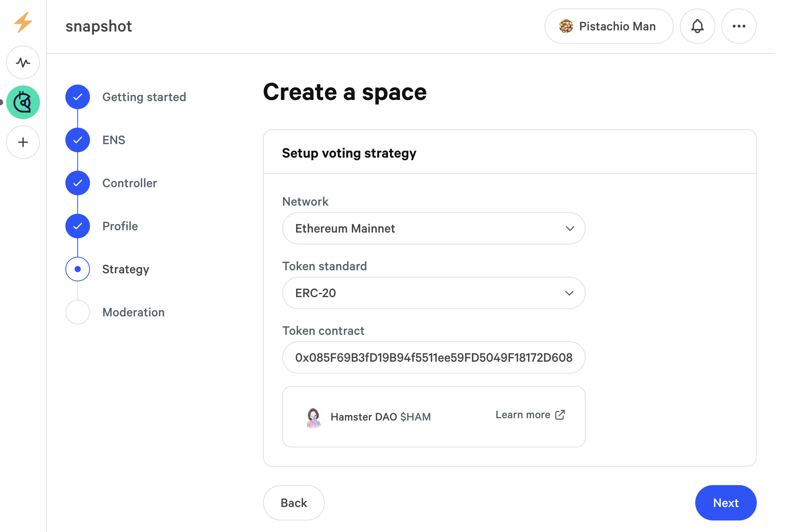This screenshot has width=786, height=532.
Task: Open the timeline activity feed icon
Action: tap(23, 62)
